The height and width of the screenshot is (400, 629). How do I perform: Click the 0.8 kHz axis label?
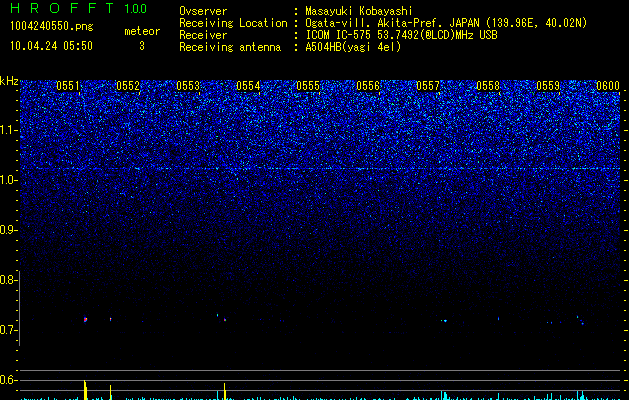[8, 280]
